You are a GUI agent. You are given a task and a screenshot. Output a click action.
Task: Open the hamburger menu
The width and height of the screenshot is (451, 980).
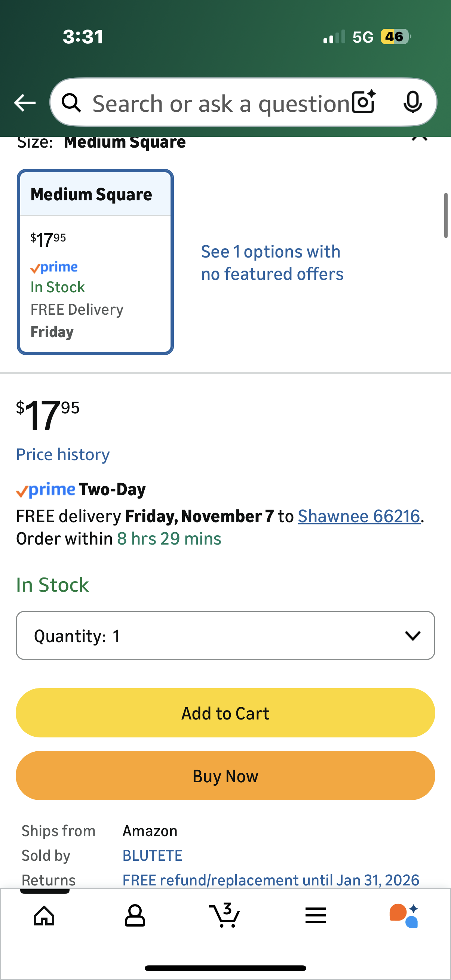(316, 915)
